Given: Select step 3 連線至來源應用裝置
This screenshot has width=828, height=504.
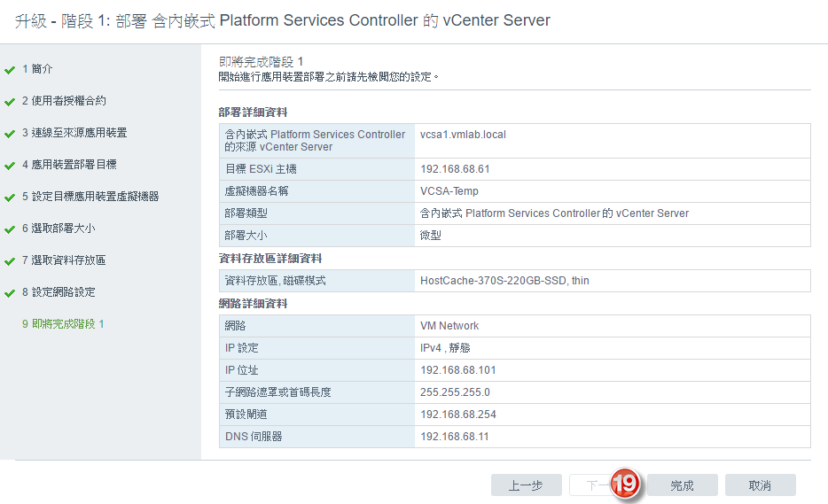Looking at the screenshot, I should (74, 133).
